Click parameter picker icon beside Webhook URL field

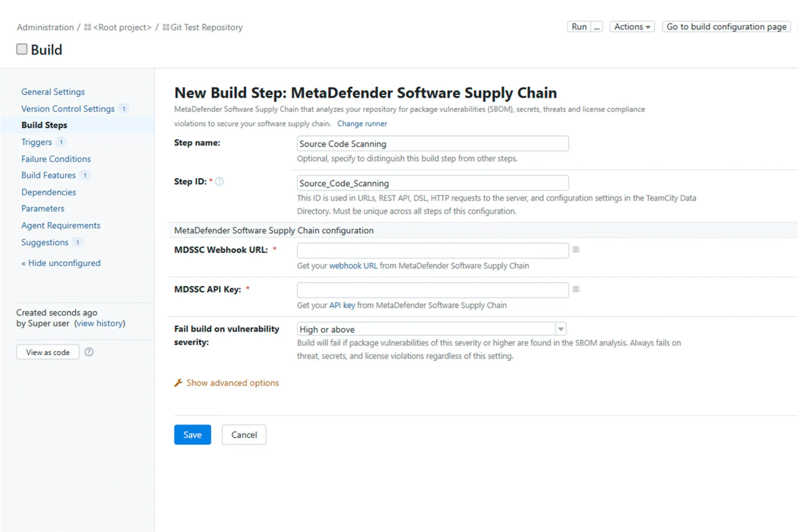pos(576,250)
